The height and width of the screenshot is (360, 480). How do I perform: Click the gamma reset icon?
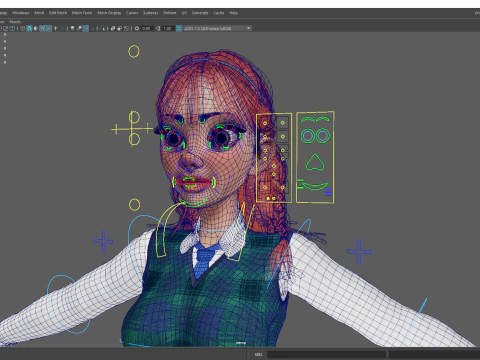(x=158, y=28)
